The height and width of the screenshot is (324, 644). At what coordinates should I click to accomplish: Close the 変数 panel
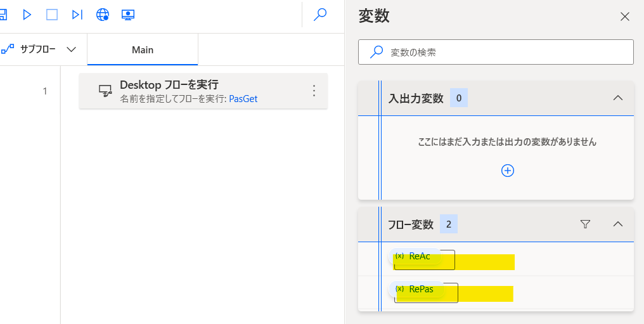point(625,16)
